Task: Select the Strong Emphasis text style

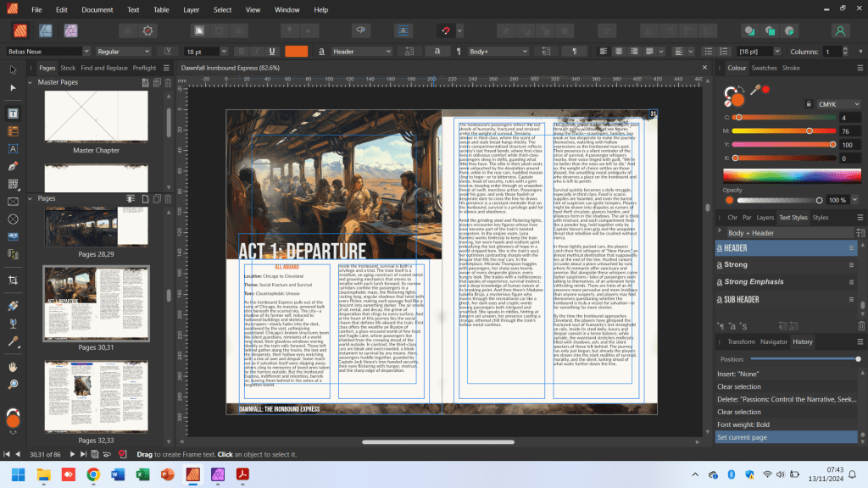Action: click(754, 281)
